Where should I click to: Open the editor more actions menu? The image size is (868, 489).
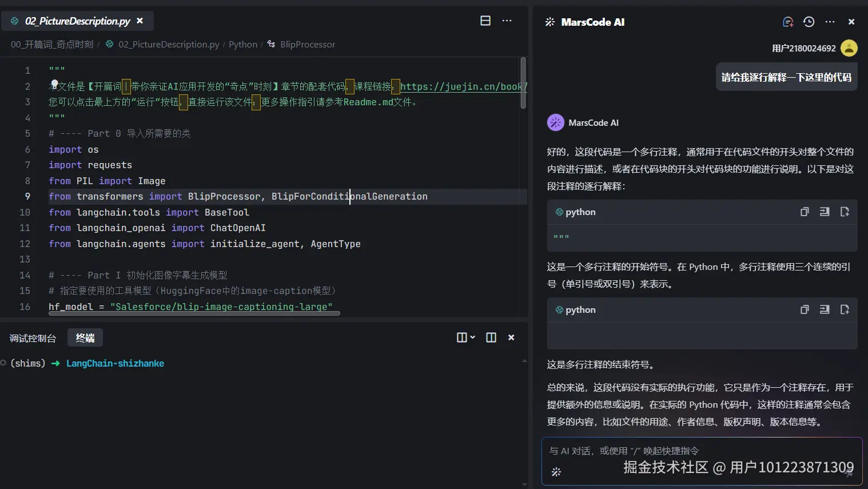point(507,21)
